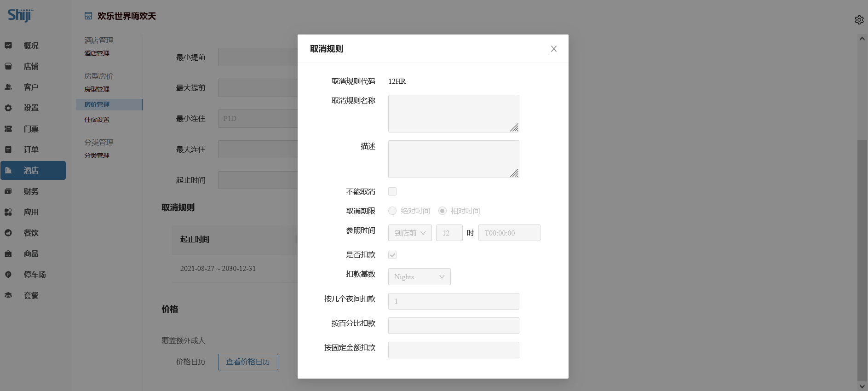This screenshot has height=391, width=868.
Task: Select 住宿设置 in the submenu
Action: pos(97,120)
